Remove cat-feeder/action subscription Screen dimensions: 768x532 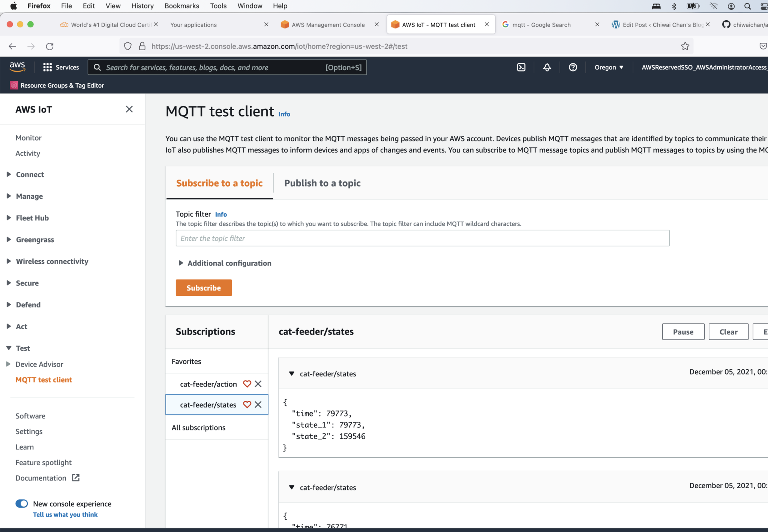tap(258, 384)
